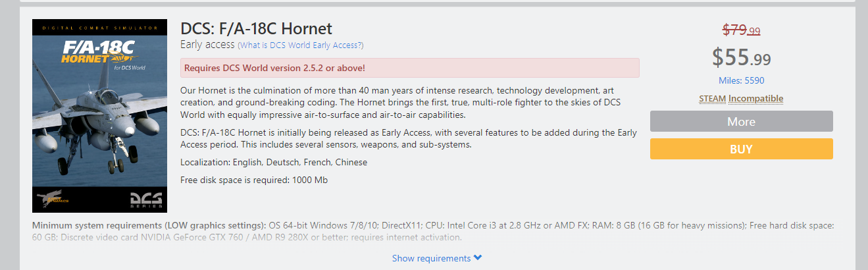Click the Early access label under the title
The height and width of the screenshot is (270, 868).
[x=207, y=45]
